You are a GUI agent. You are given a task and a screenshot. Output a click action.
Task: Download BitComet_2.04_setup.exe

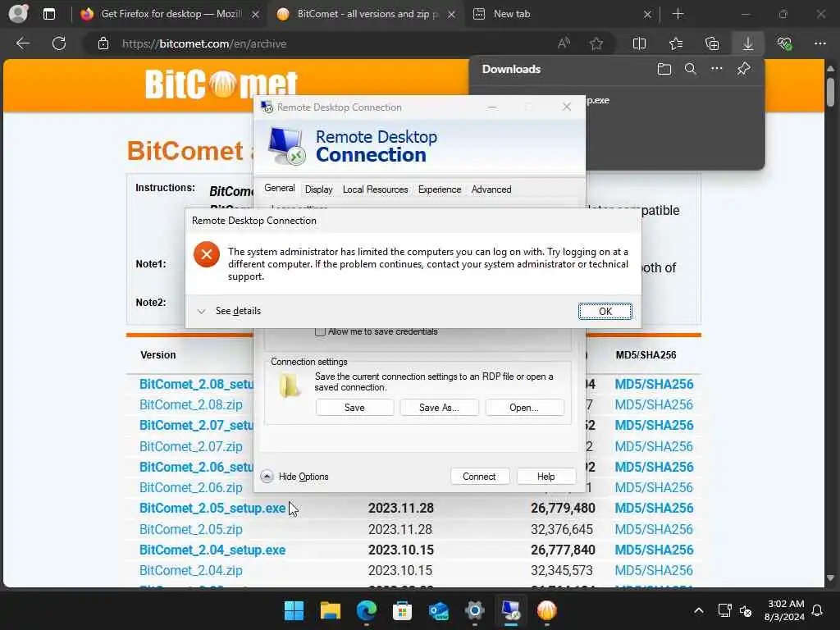[x=212, y=550]
